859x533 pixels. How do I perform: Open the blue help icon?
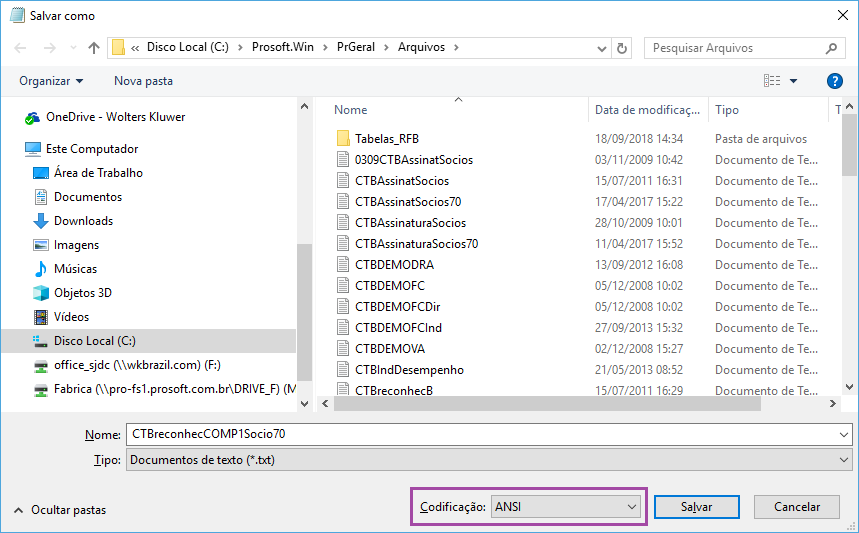tap(834, 81)
